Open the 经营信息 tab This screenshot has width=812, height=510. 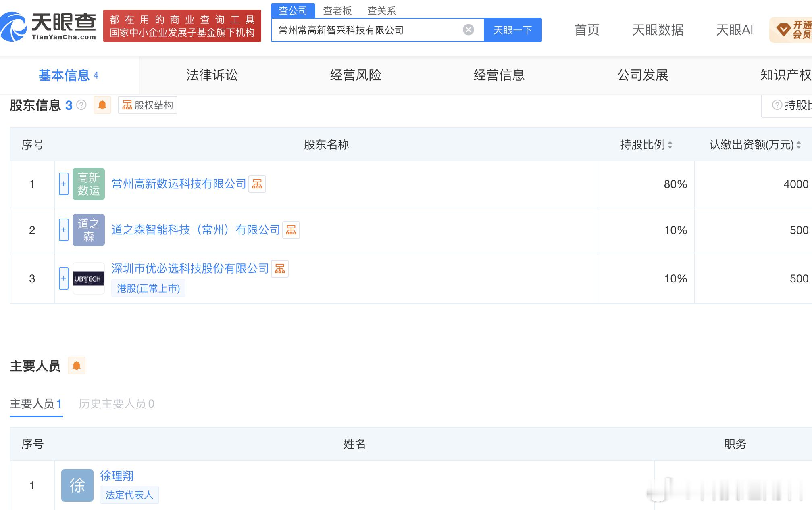tap(499, 75)
